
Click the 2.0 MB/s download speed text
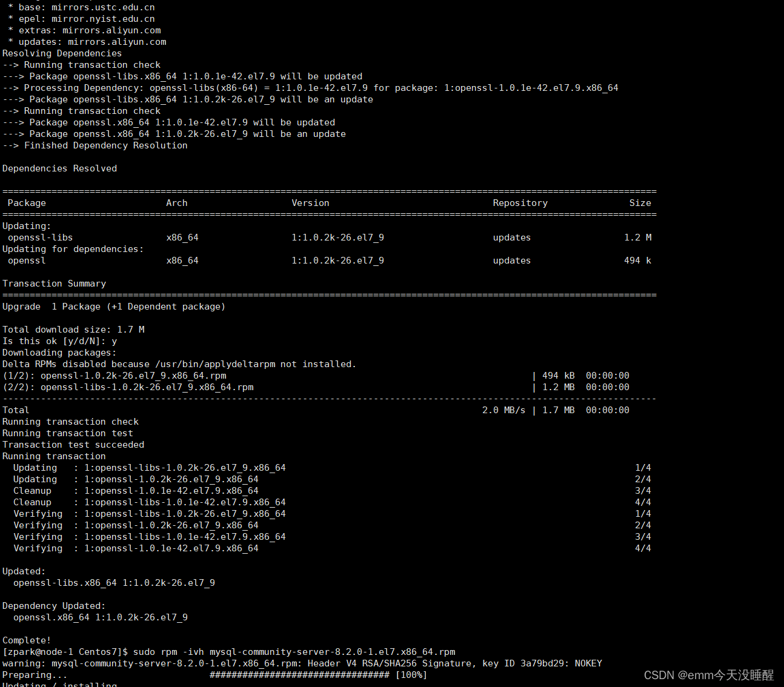pos(503,410)
